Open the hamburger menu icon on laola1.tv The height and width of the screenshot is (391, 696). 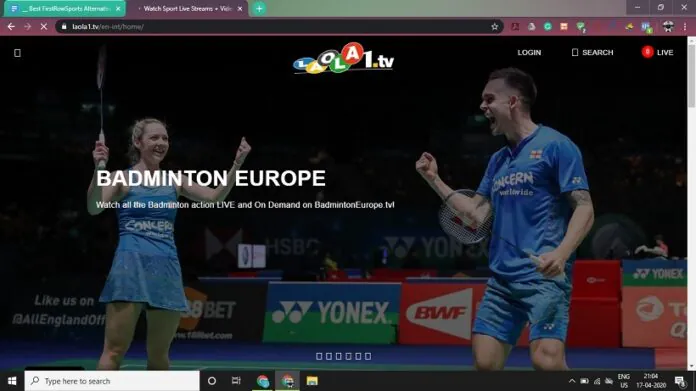tap(17, 53)
